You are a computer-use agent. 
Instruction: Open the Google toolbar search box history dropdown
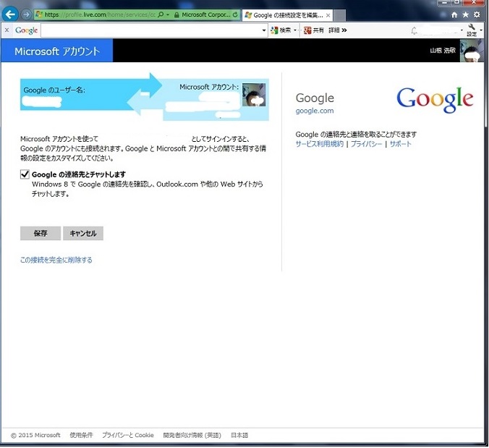[x=264, y=30]
